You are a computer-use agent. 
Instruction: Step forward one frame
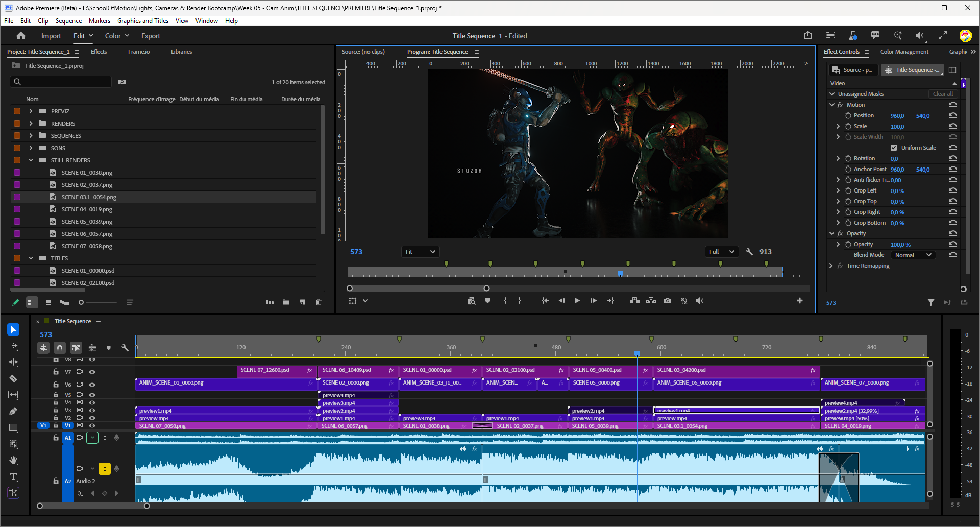[594, 301]
